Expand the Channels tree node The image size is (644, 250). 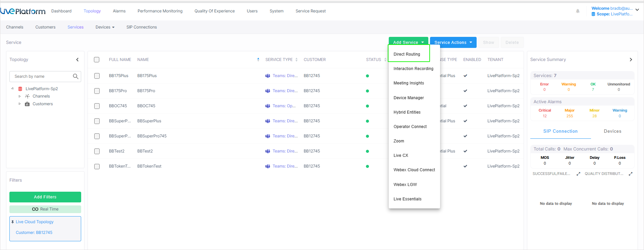19,96
